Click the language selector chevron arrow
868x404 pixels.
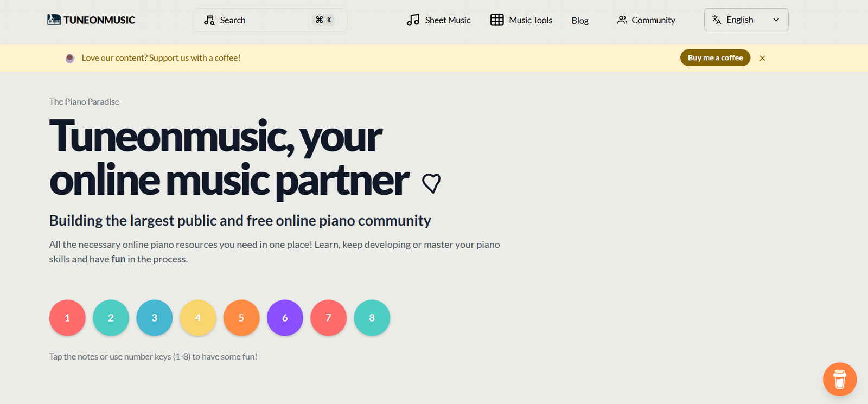[776, 20]
